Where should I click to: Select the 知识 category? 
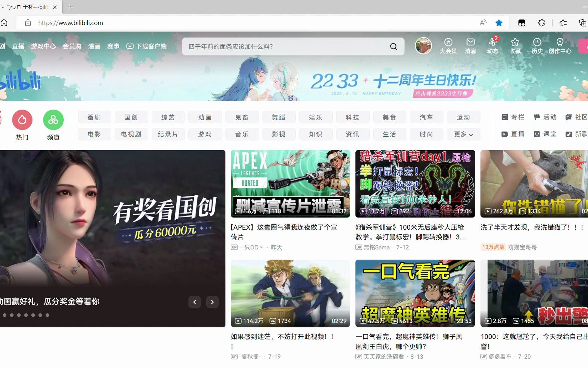[x=316, y=134]
